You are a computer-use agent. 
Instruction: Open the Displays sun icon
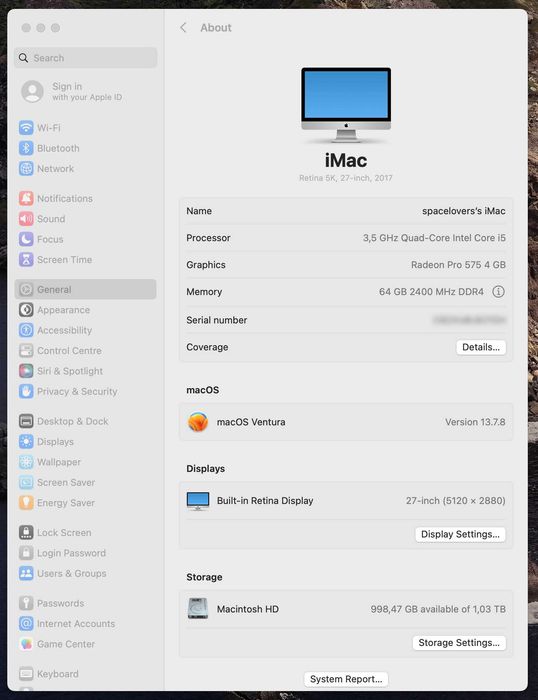(26, 442)
